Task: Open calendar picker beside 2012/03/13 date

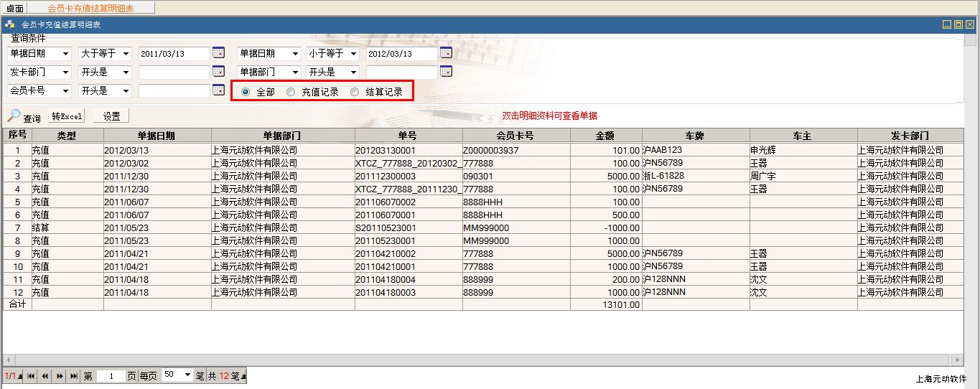Action: (x=446, y=53)
